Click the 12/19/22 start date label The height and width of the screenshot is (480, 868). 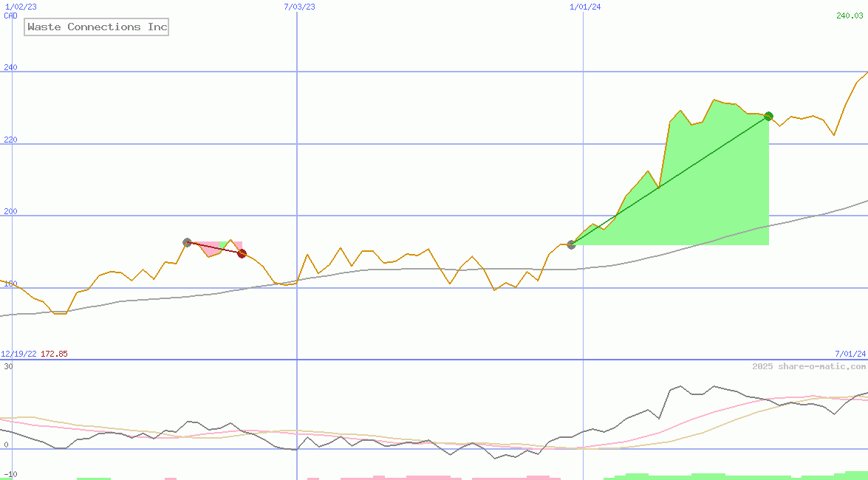(x=18, y=354)
